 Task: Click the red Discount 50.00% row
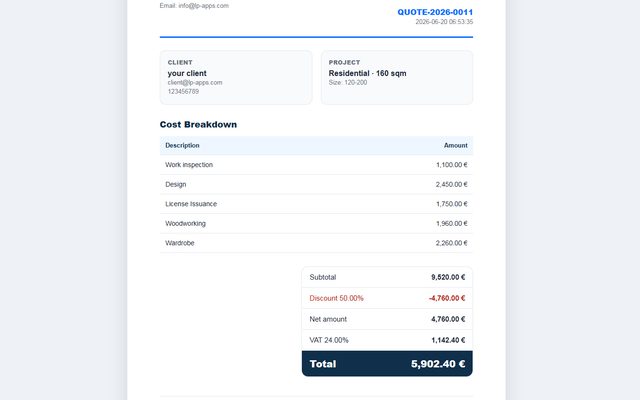tap(387, 298)
